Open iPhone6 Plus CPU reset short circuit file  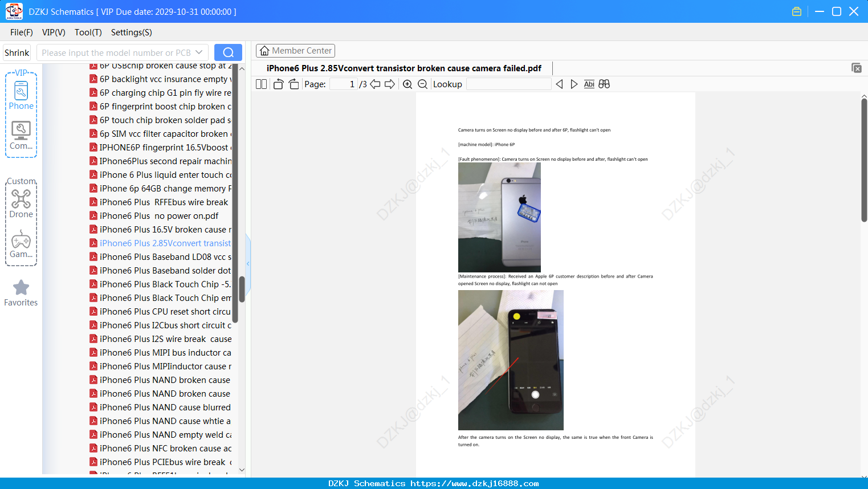coord(161,312)
